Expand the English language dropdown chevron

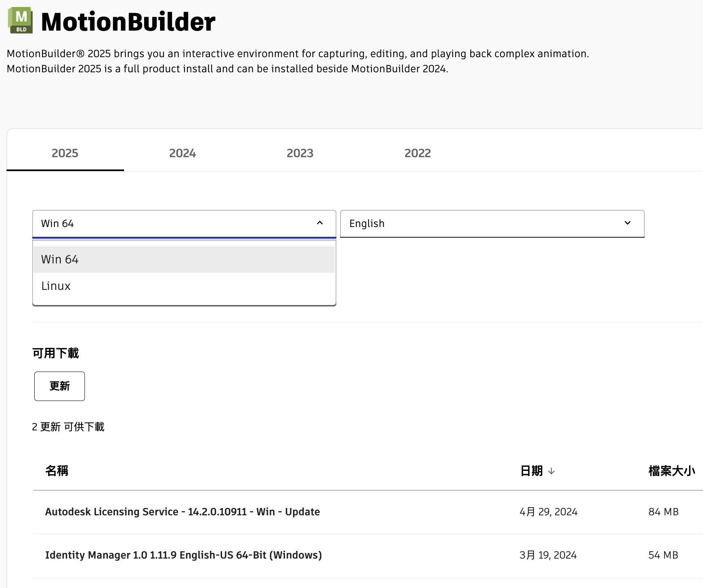tap(627, 223)
